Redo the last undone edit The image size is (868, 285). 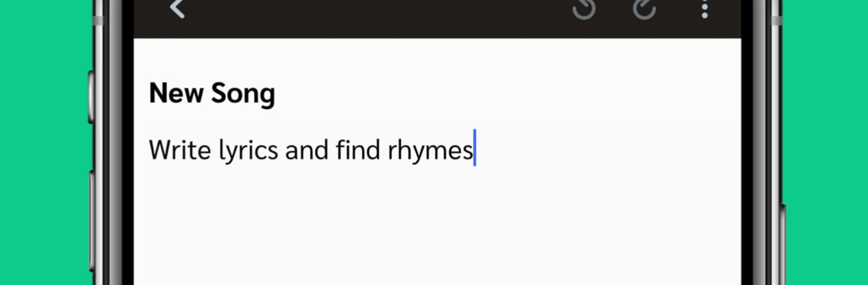644,9
